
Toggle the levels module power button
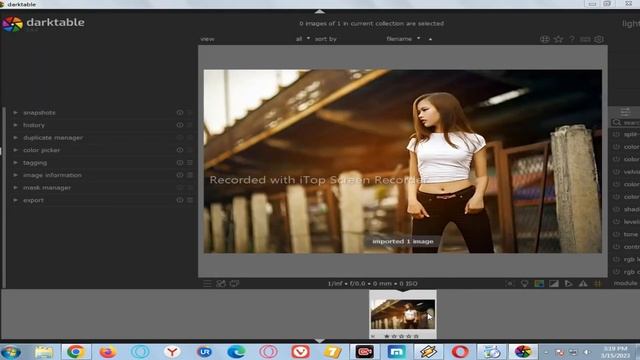[616, 222]
